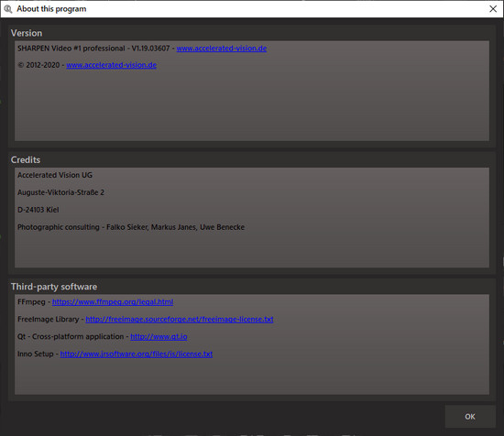504x436 pixels.
Task: Click the copyright 2012-2020 text
Action: click(38, 65)
